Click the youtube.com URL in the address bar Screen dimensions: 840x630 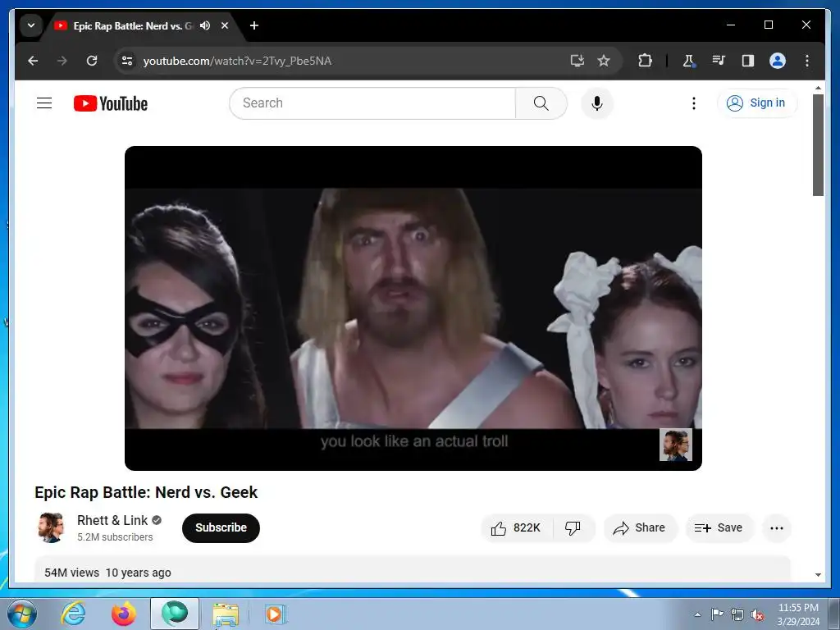coord(237,61)
